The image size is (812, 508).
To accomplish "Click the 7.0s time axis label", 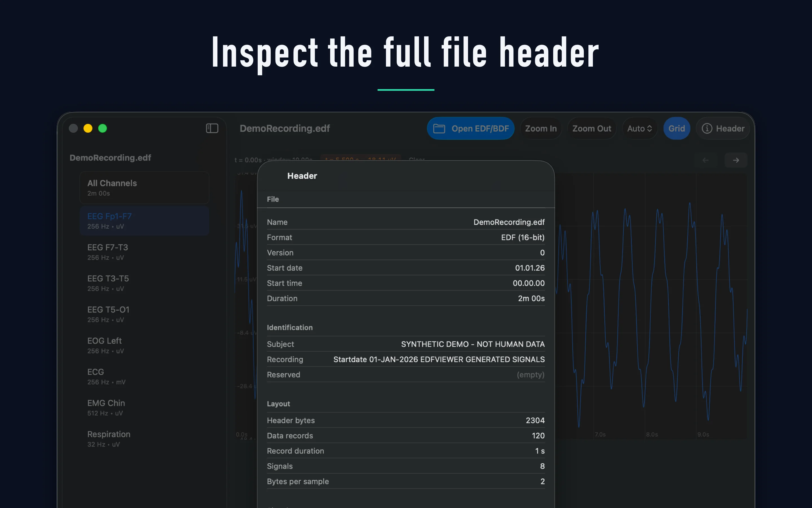I will 600,434.
